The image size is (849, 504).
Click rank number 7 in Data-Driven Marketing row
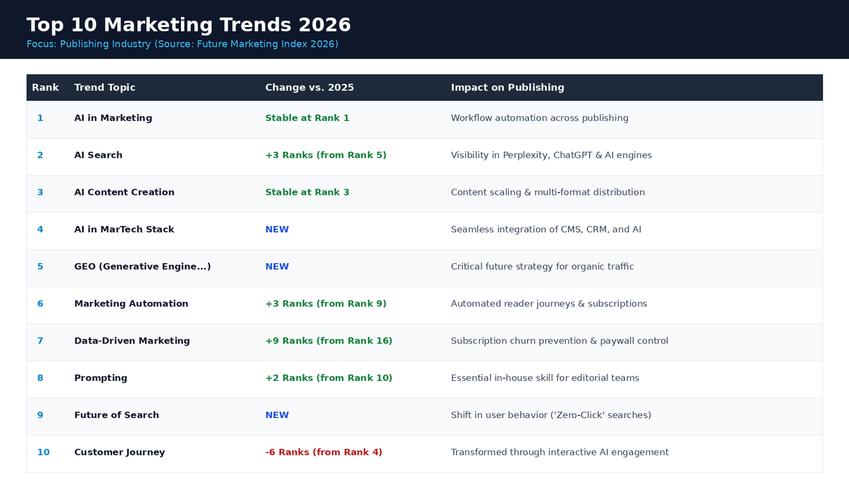(40, 341)
